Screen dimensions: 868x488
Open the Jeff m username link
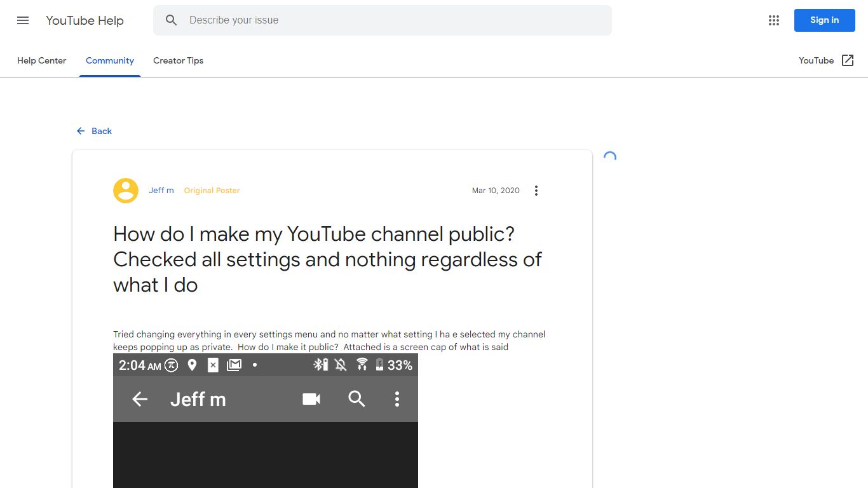pyautogui.click(x=161, y=191)
